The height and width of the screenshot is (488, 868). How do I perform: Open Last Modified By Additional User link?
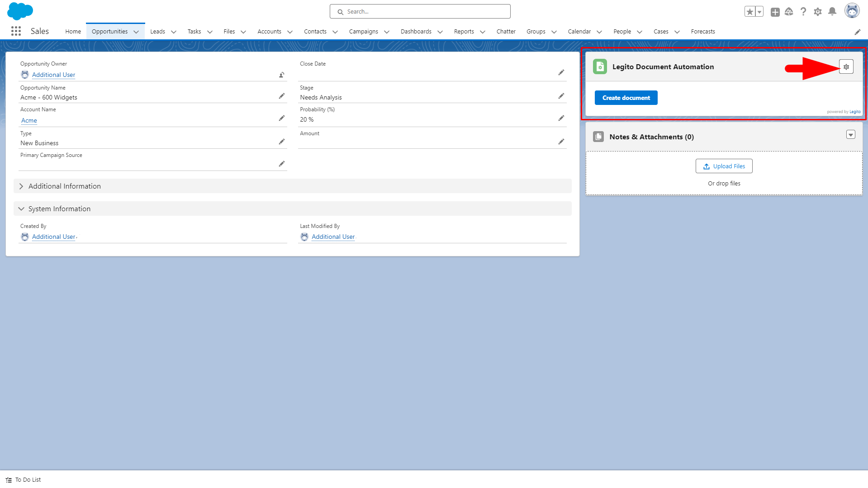coord(333,237)
